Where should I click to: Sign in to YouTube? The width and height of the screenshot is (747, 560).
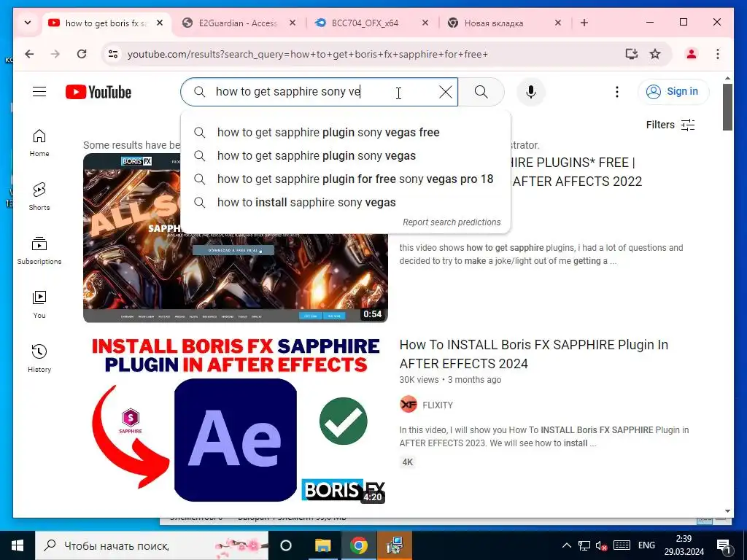673,91
